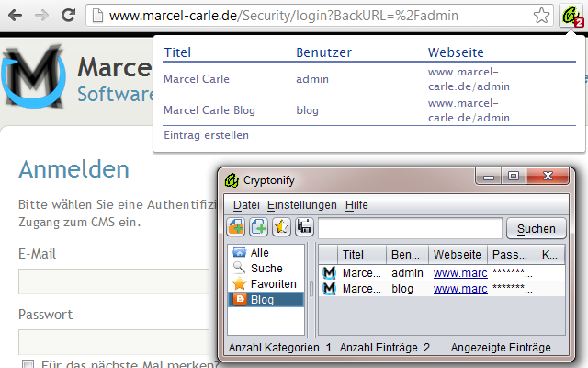588x368 pixels.
Task: Click the address bar URL field
Action: pyautogui.click(x=320, y=16)
